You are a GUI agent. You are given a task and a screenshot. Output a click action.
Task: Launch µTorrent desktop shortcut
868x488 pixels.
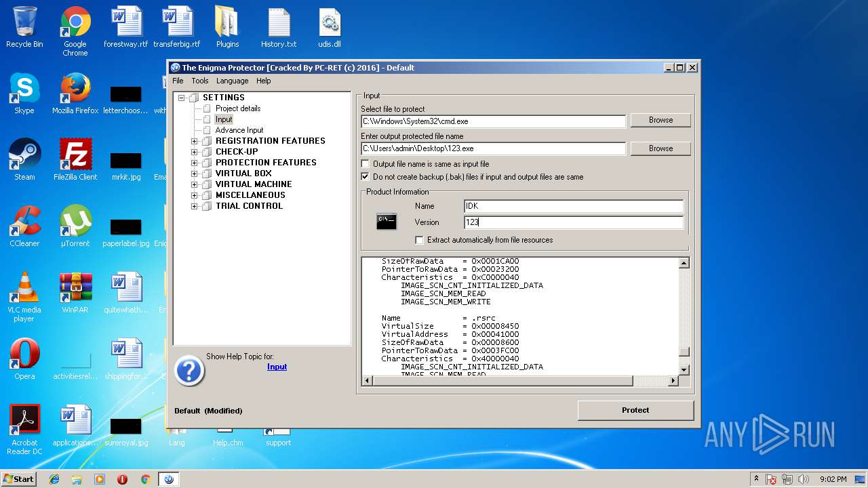75,226
